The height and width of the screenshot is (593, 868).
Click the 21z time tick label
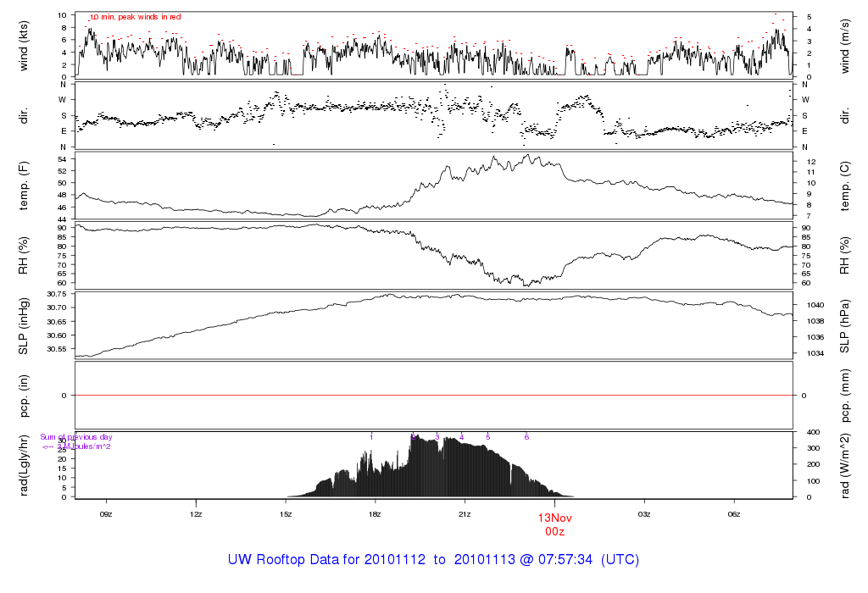click(x=465, y=514)
